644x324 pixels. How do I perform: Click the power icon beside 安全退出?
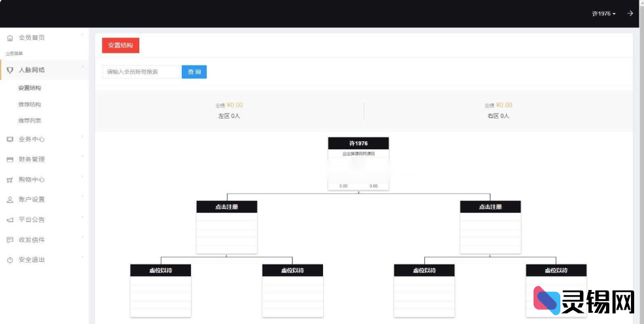pos(10,261)
